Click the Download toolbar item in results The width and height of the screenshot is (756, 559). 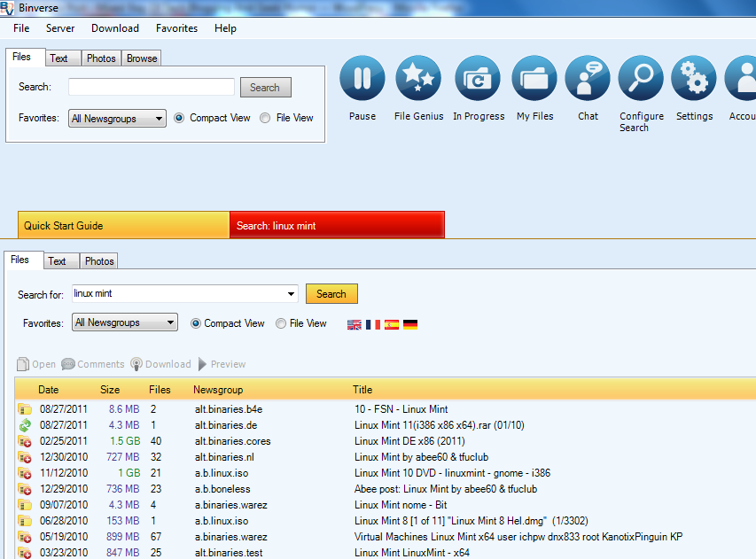tap(161, 364)
